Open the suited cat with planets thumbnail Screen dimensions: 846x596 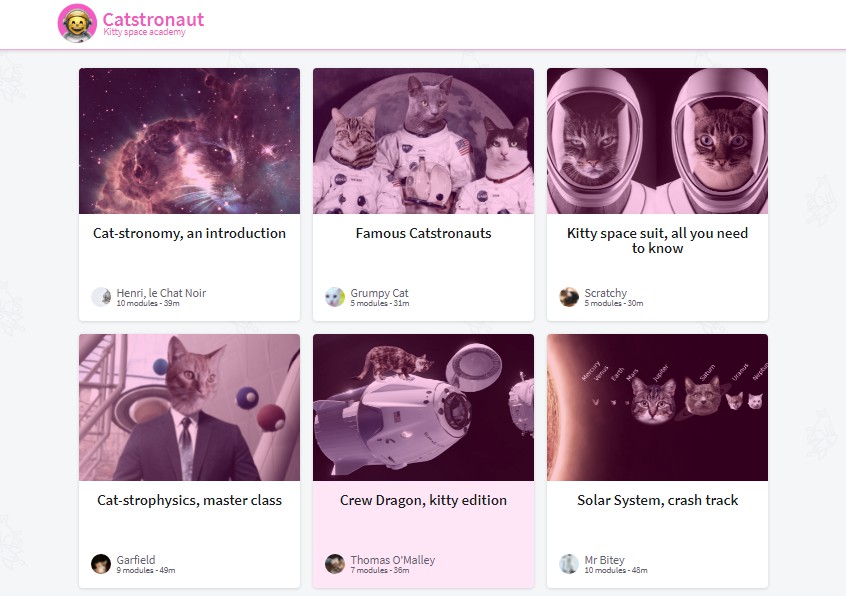(189, 407)
